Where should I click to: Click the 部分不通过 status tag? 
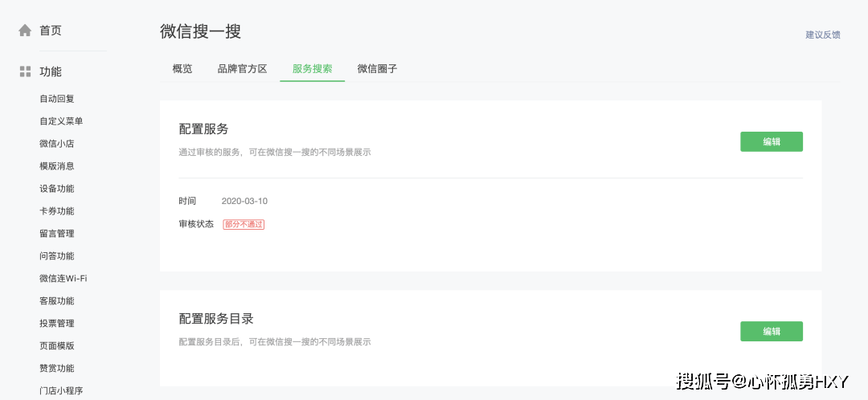[244, 224]
